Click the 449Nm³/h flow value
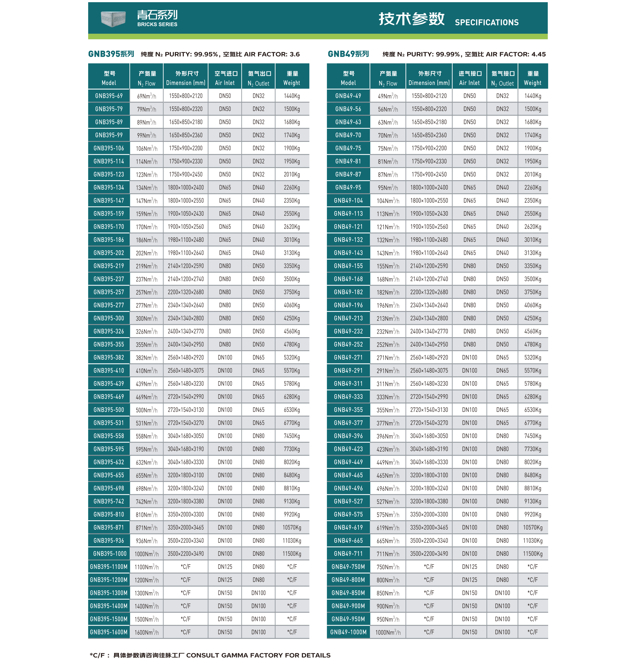 click(388, 462)
